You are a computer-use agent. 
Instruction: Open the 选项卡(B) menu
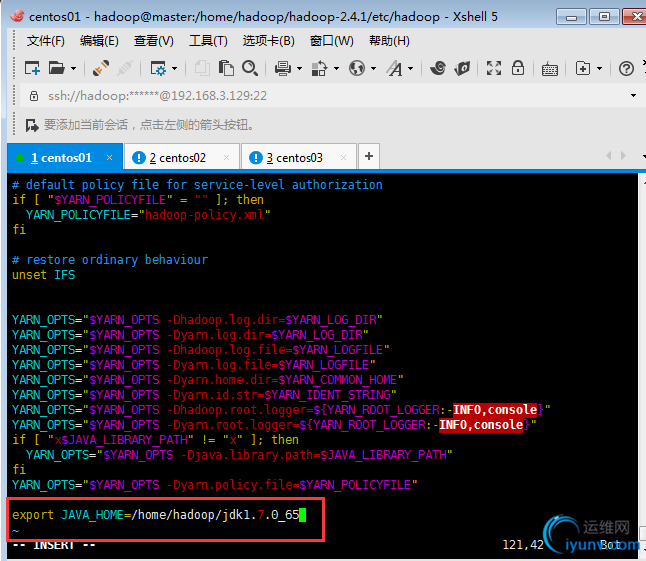tap(268, 41)
